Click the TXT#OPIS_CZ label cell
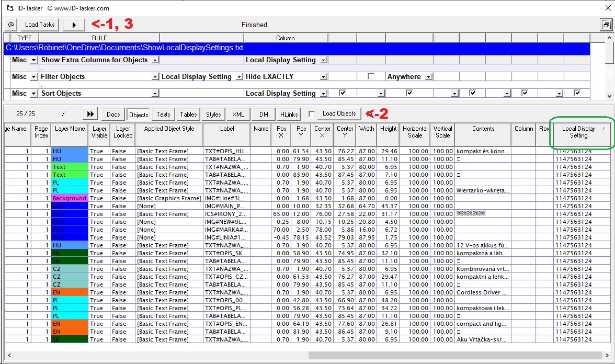Viewport: 615px width, 364px height. pos(227,277)
